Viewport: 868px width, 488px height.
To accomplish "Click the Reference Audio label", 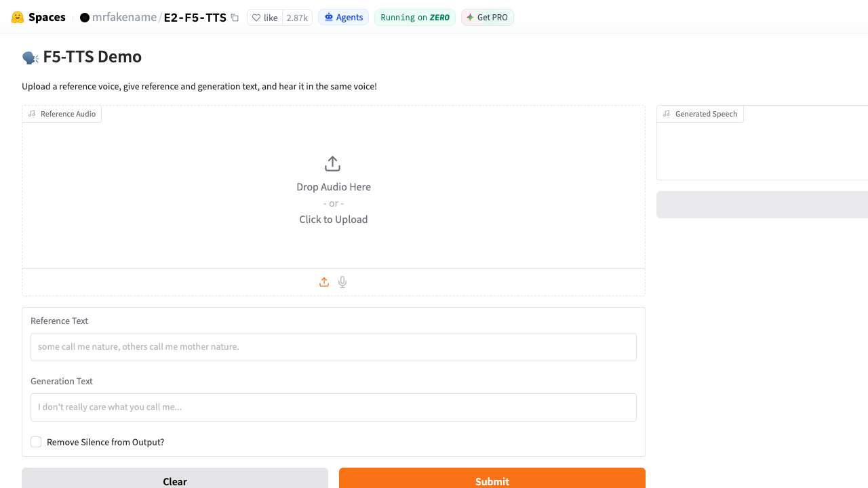I will click(62, 114).
